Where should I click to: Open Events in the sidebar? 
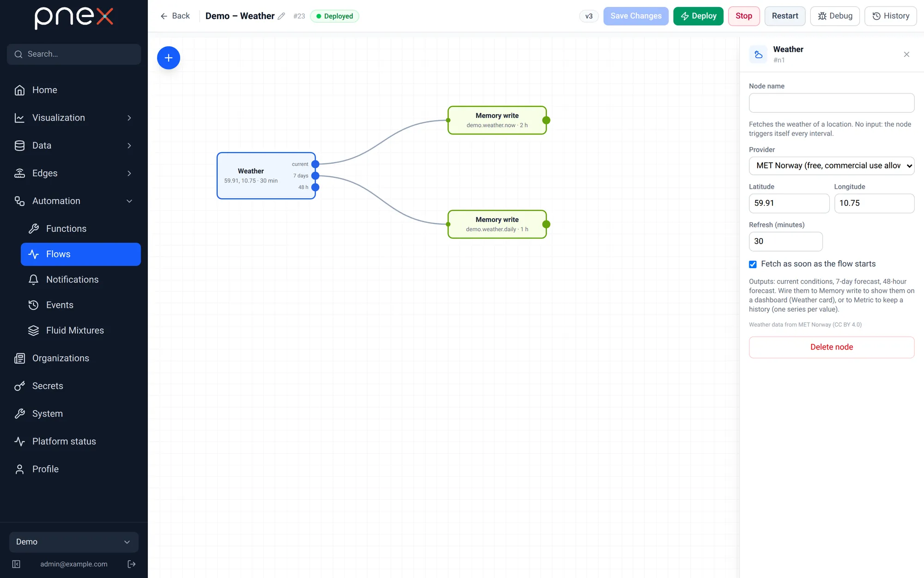click(x=81, y=305)
